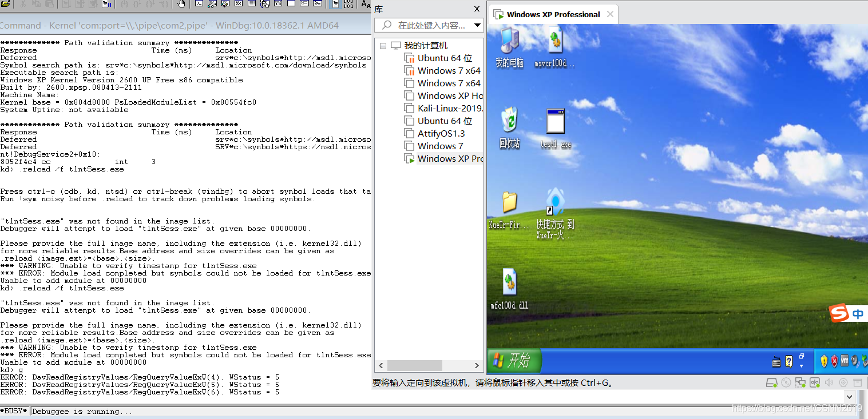The height and width of the screenshot is (419, 868).
Task: Toggle the 中 Chinese input mode button
Action: click(x=858, y=314)
